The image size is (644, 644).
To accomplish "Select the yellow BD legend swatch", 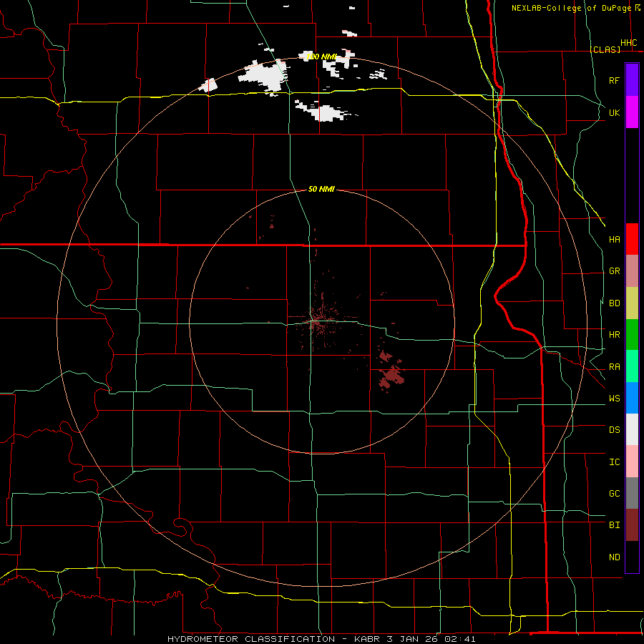I will [x=632, y=303].
